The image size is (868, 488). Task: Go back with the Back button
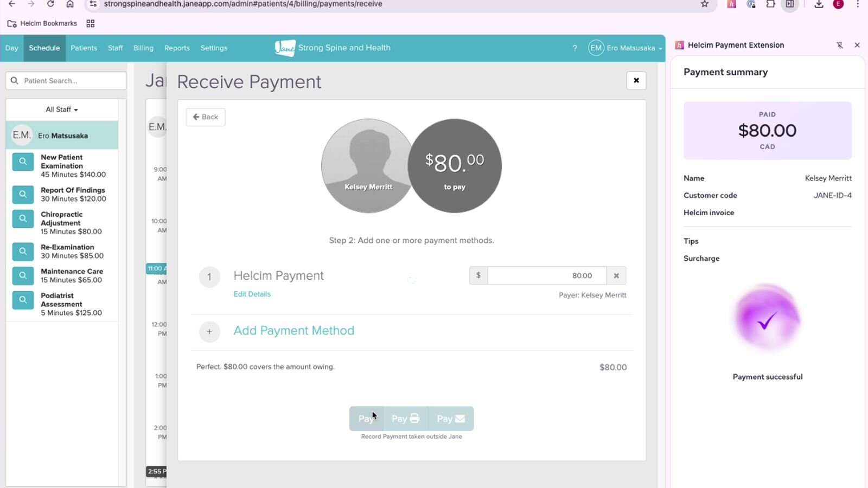coord(206,117)
